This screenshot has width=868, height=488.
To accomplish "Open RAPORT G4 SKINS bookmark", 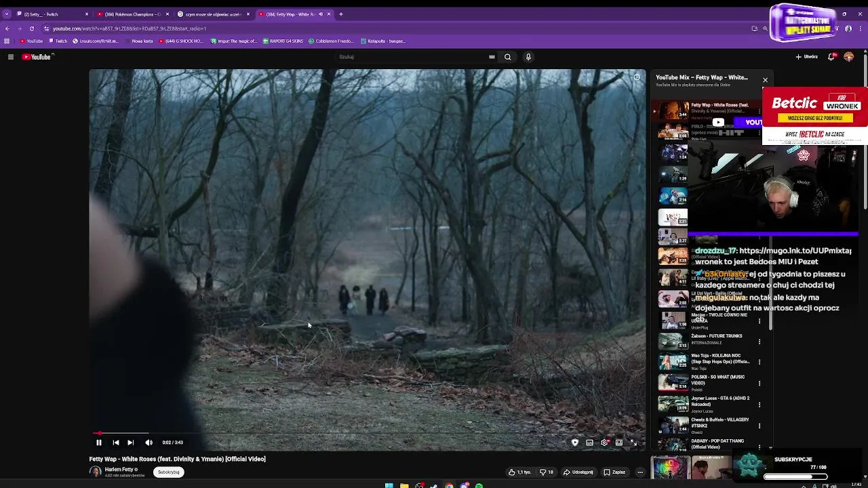I will pyautogui.click(x=283, y=41).
